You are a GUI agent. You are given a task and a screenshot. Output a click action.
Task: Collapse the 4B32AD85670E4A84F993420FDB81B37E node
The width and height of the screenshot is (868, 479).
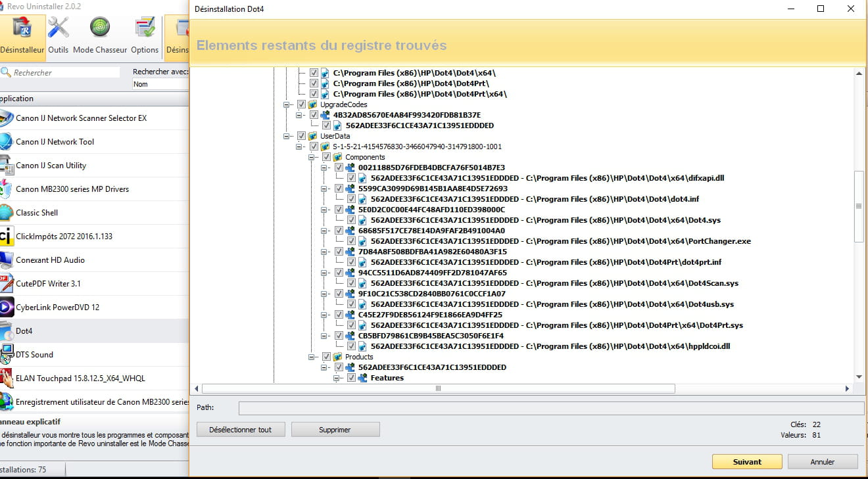click(299, 115)
